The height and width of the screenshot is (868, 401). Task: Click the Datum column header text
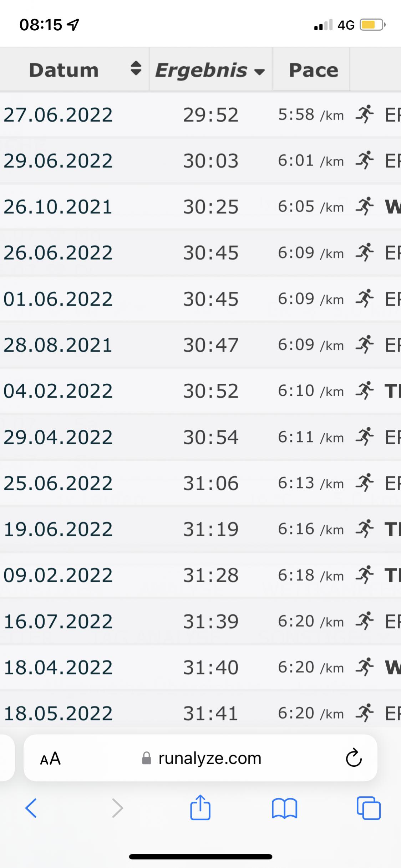point(64,70)
